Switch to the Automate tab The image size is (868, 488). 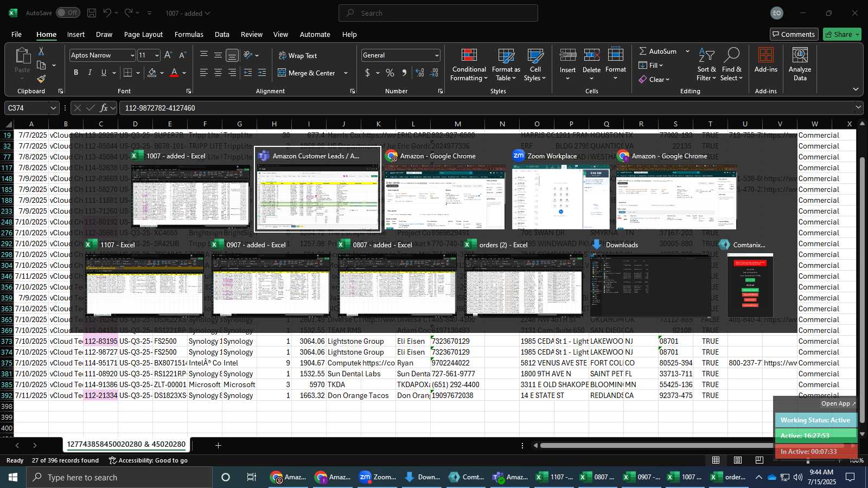[315, 34]
